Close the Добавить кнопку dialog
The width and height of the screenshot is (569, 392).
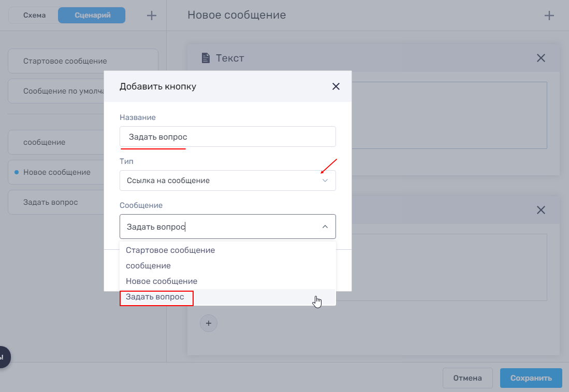click(x=336, y=86)
